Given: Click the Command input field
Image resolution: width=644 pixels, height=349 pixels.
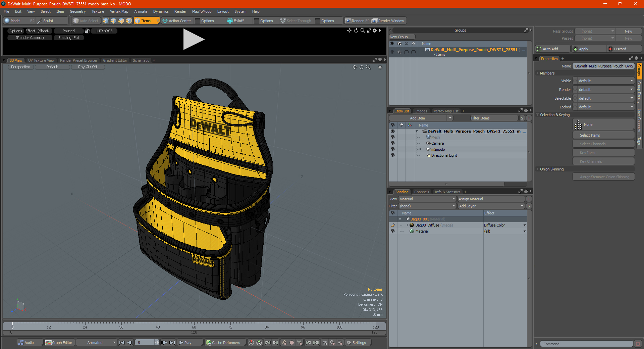Looking at the screenshot, I should pyautogui.click(x=586, y=344).
